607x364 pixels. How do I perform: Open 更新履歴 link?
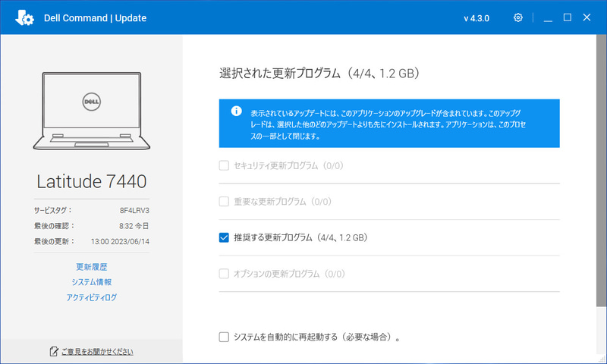92,267
